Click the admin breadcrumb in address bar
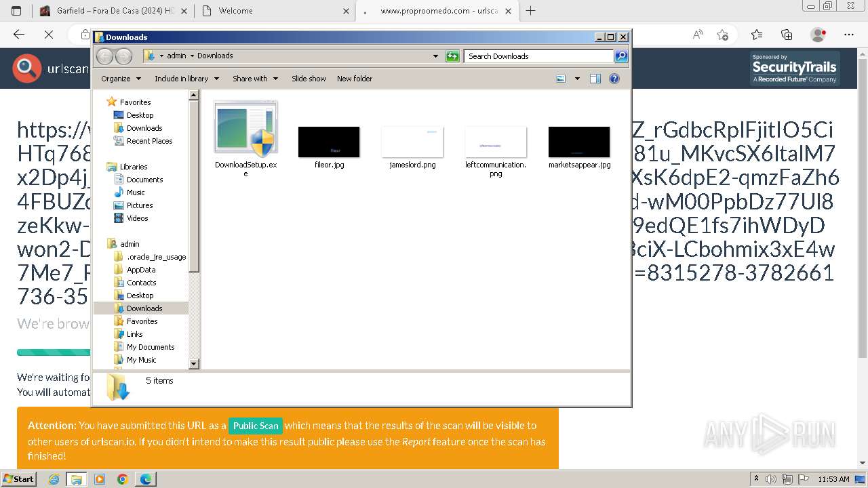 (176, 56)
